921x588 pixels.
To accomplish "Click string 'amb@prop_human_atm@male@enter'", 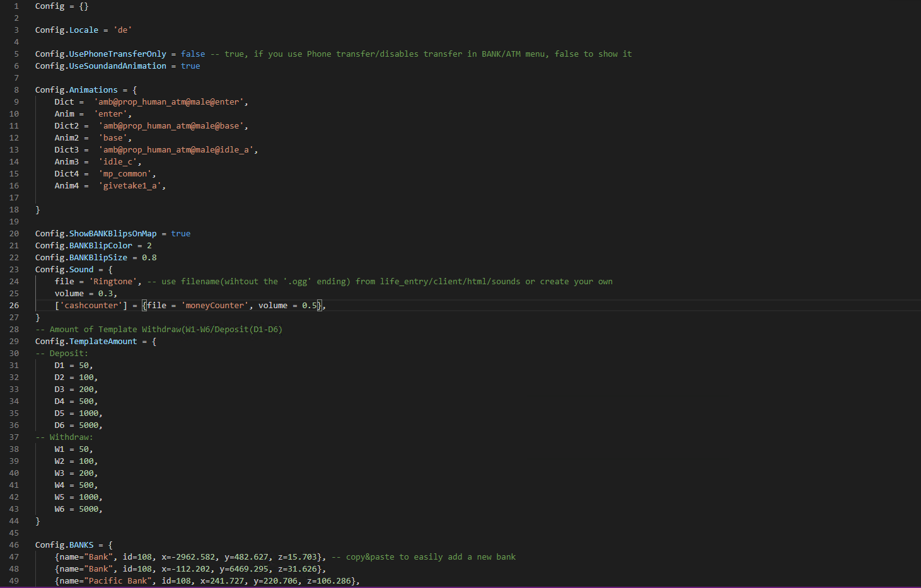I will (x=168, y=102).
